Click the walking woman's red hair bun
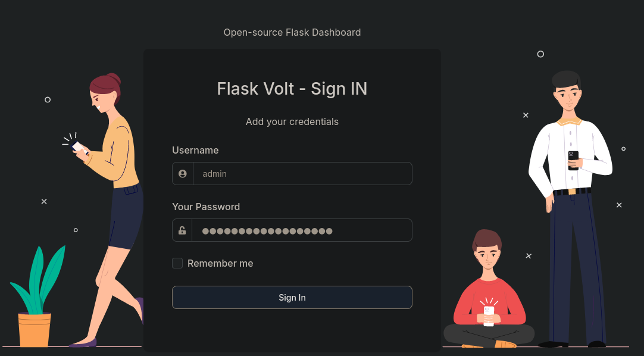The height and width of the screenshot is (356, 644). [x=113, y=79]
